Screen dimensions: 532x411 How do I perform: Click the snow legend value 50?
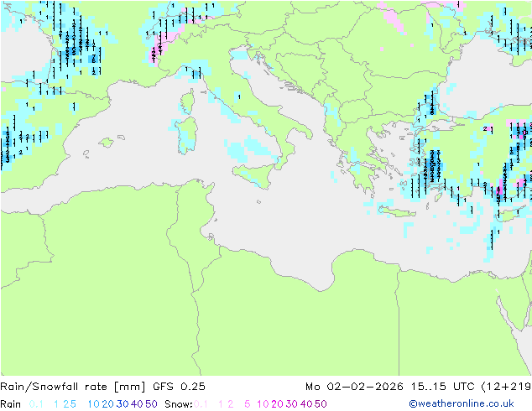321,404
